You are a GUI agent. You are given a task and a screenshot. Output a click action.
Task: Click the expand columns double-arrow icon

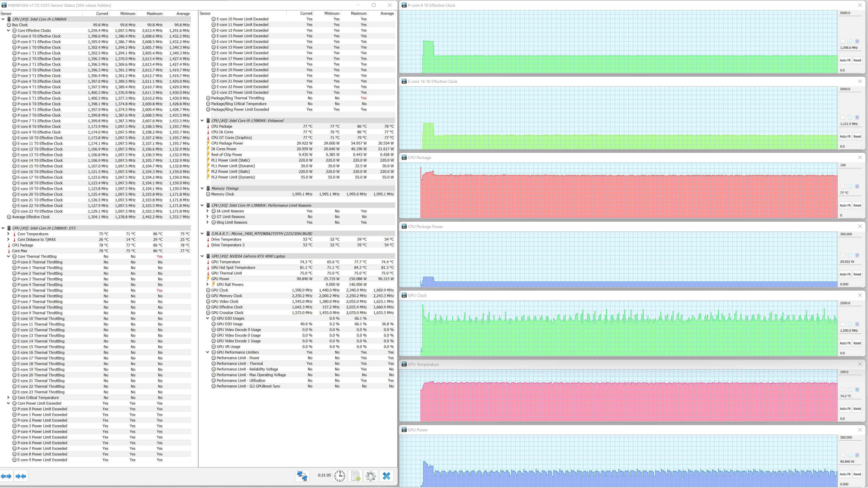pyautogui.click(x=6, y=476)
